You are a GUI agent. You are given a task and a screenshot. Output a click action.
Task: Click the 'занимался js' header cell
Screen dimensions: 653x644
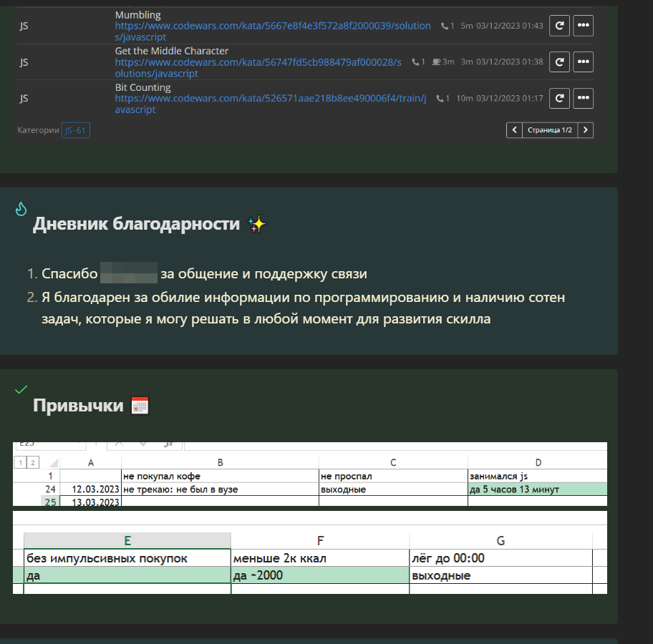click(537, 476)
